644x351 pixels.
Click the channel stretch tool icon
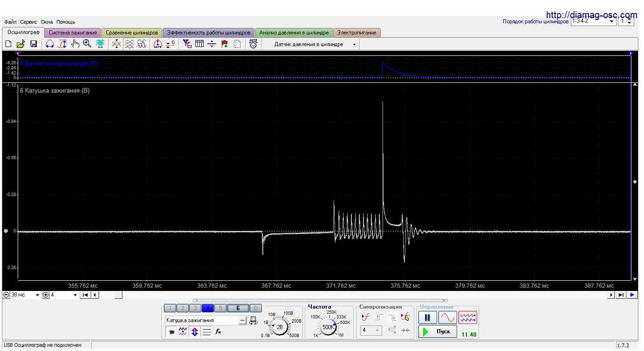click(x=100, y=44)
